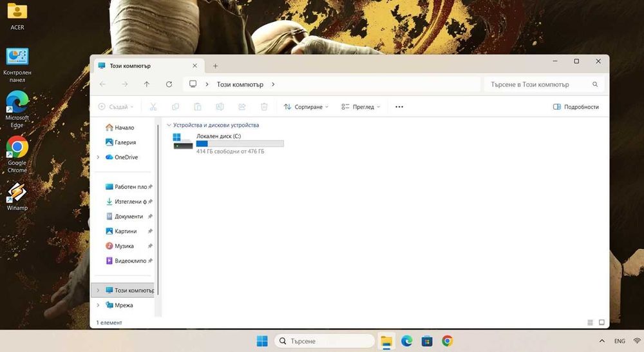Click the 1 елемент status text
Viewport: 644px width, 352px height.
109,323
